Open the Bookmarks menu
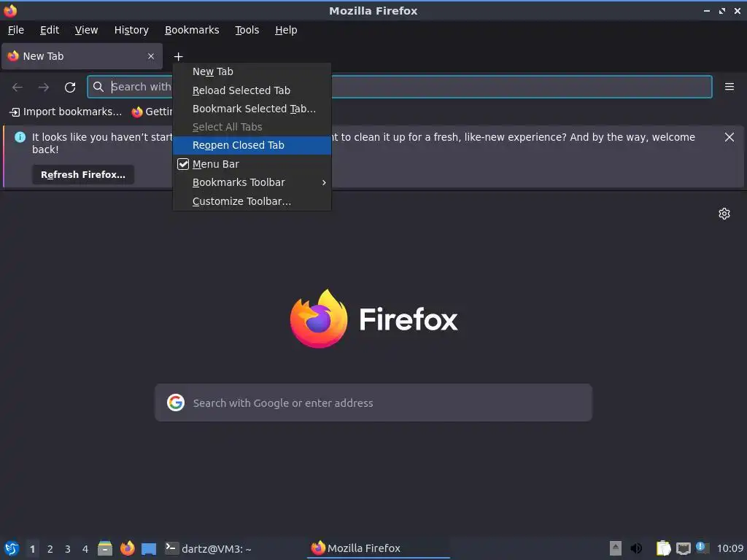Screen dimensions: 747x560 pos(192,30)
